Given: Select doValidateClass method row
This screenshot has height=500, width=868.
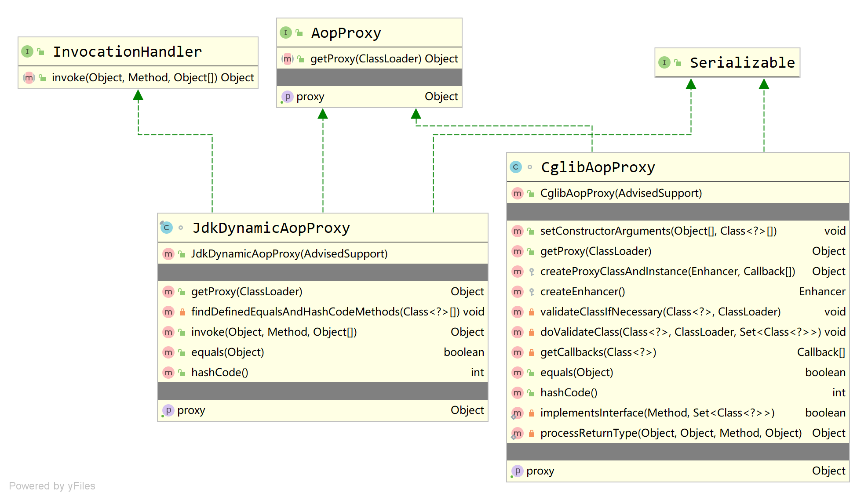Looking at the screenshot, I should click(x=678, y=332).
